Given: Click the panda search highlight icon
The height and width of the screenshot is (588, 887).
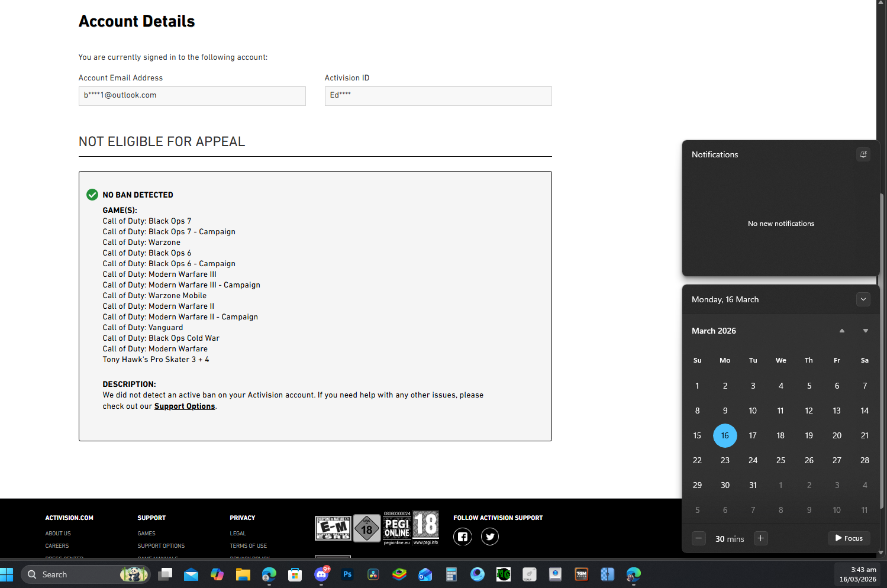Looking at the screenshot, I should (134, 574).
